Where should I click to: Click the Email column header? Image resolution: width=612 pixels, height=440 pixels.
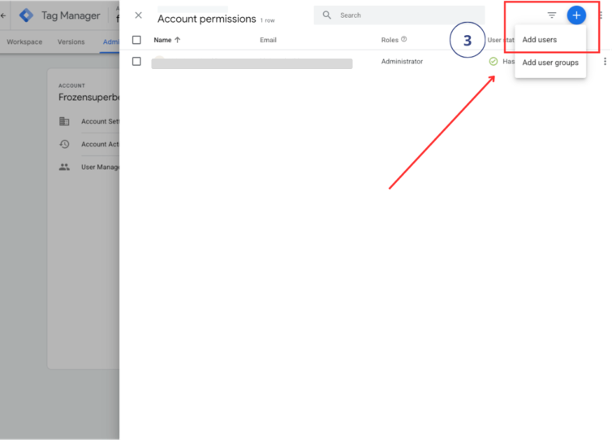point(268,40)
